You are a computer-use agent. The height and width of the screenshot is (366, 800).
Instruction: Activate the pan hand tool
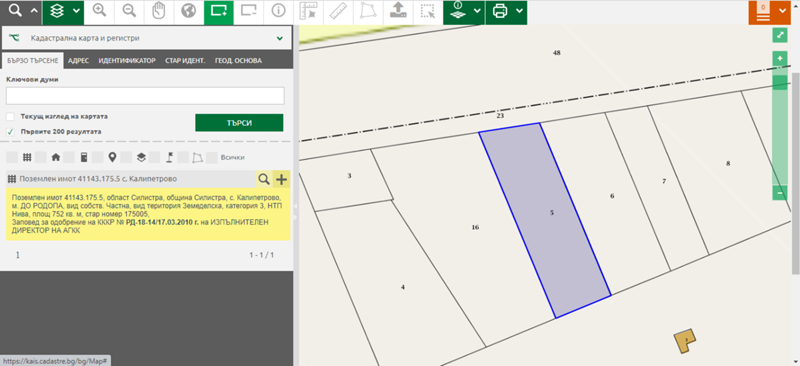tap(159, 11)
